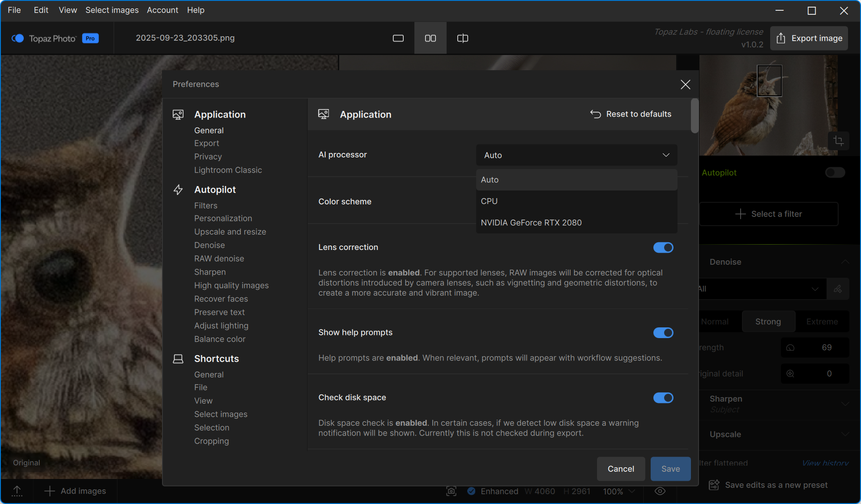The width and height of the screenshot is (861, 504).
Task: Open the Account menu
Action: click(162, 10)
